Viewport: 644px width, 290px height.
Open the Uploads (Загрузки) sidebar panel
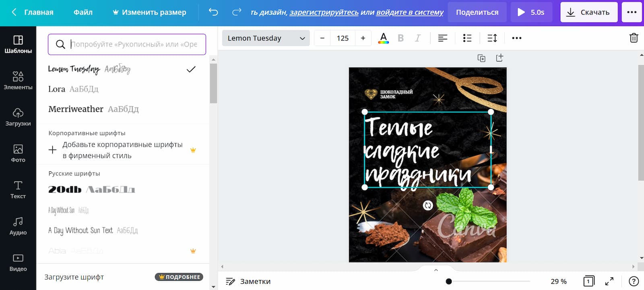[x=18, y=117]
